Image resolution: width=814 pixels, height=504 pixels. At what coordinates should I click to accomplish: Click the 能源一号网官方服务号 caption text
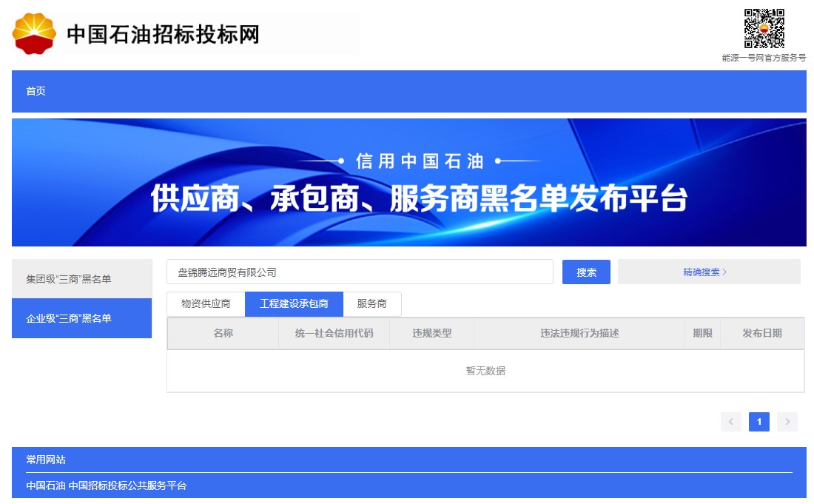coord(764,58)
